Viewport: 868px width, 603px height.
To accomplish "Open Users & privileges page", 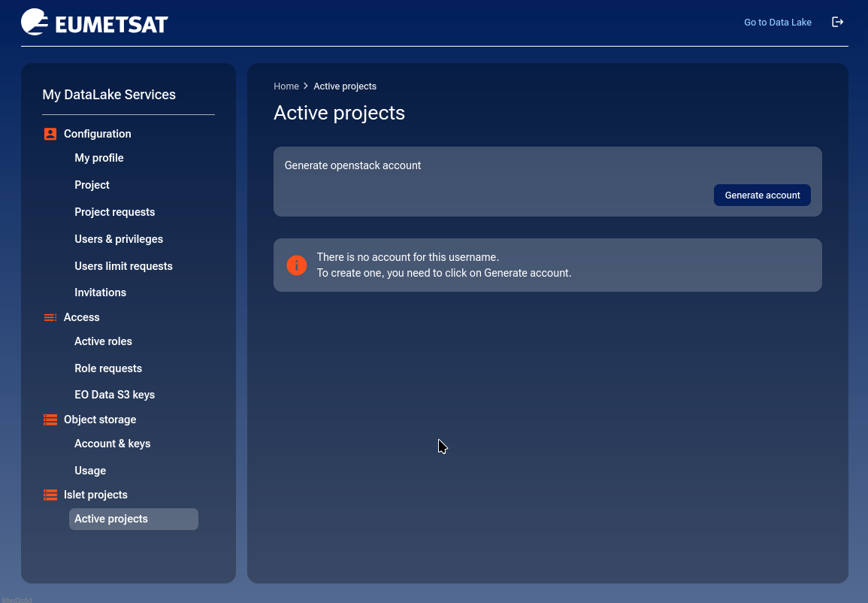I will click(119, 239).
